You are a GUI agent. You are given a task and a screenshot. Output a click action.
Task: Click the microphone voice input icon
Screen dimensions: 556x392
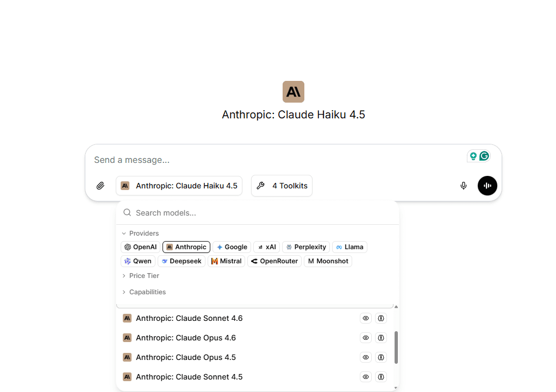464,186
